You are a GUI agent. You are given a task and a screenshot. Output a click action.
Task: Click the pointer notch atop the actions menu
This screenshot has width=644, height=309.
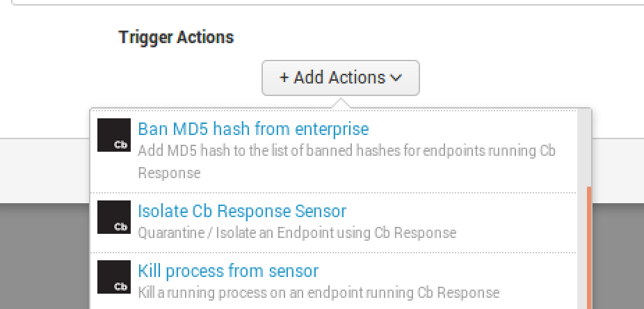[341, 104]
